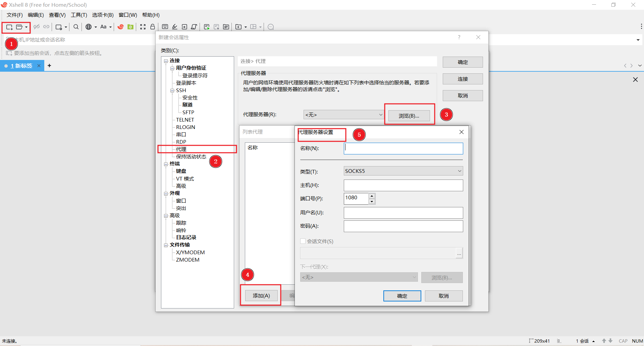Click the globe encoding icon
Image resolution: width=644 pixels, height=346 pixels.
[89, 27]
